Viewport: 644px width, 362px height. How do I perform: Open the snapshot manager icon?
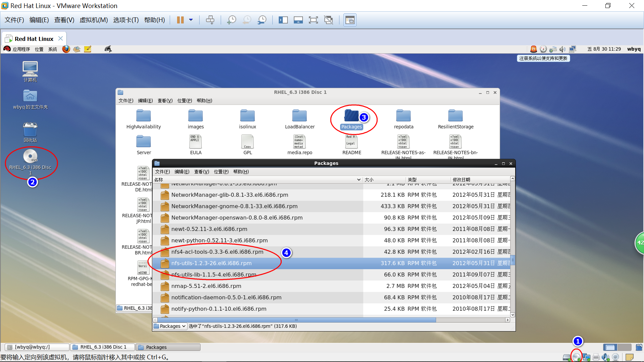pyautogui.click(x=262, y=20)
